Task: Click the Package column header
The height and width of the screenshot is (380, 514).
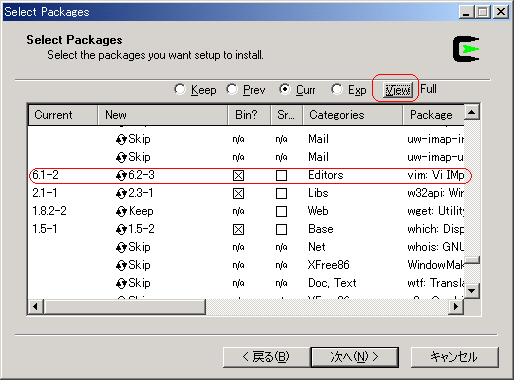Action: pos(433,115)
